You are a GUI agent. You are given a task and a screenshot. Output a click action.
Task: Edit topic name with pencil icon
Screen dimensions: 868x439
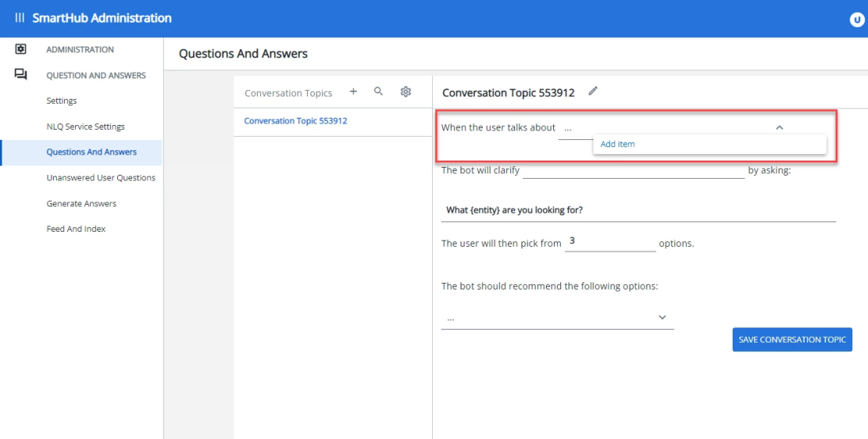click(593, 92)
